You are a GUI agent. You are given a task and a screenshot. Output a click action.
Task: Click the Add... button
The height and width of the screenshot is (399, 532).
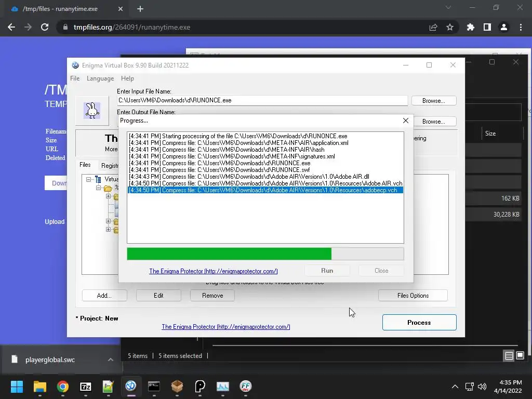click(x=104, y=296)
